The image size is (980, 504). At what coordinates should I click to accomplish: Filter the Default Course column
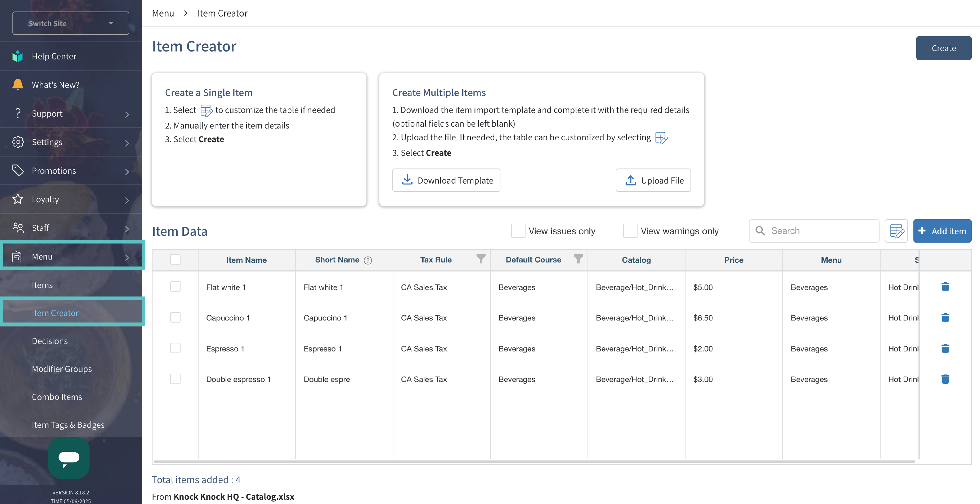click(578, 259)
